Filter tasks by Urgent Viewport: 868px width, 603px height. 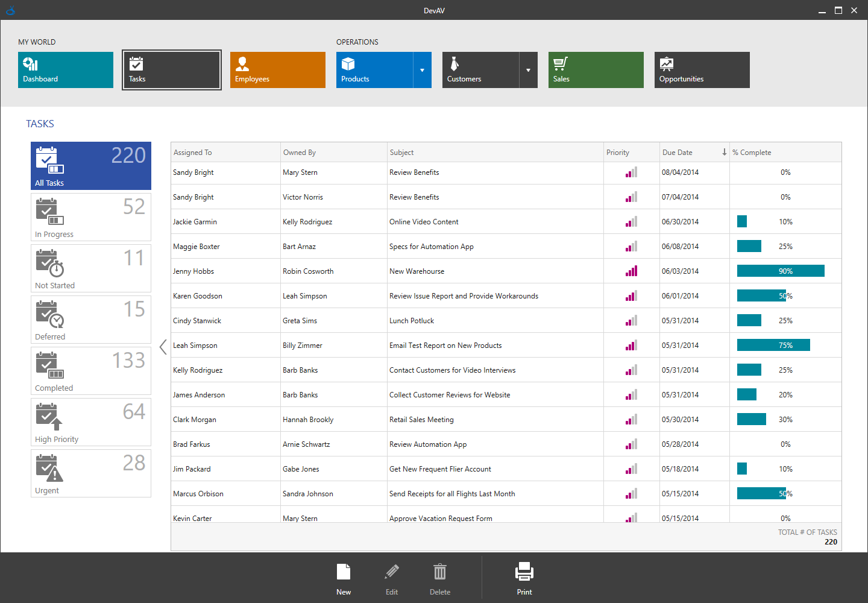pos(90,473)
